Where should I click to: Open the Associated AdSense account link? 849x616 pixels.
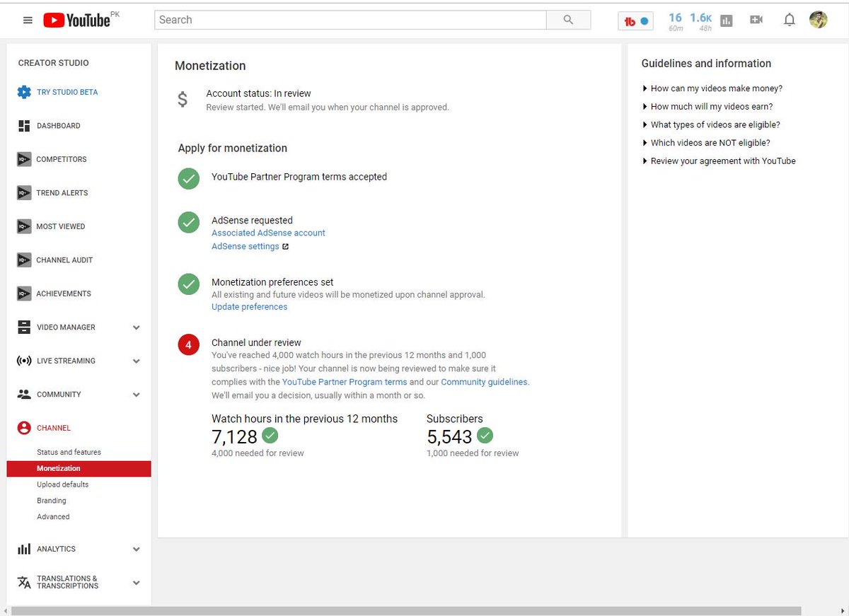click(268, 233)
